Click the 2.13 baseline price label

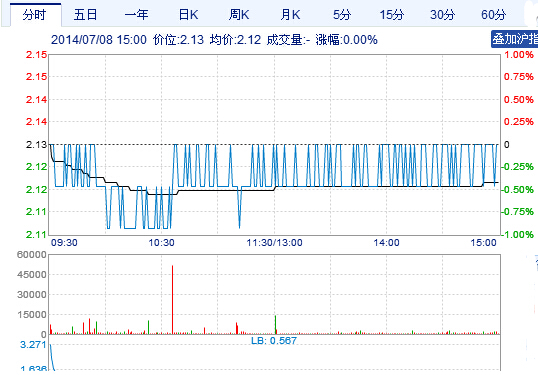tap(36, 145)
